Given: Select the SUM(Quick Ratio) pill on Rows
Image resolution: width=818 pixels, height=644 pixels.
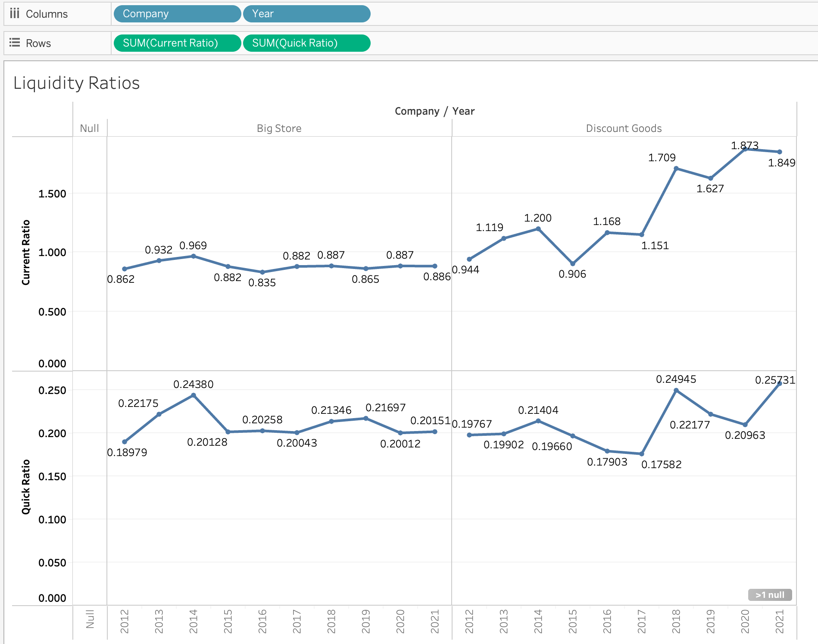Looking at the screenshot, I should 306,43.
